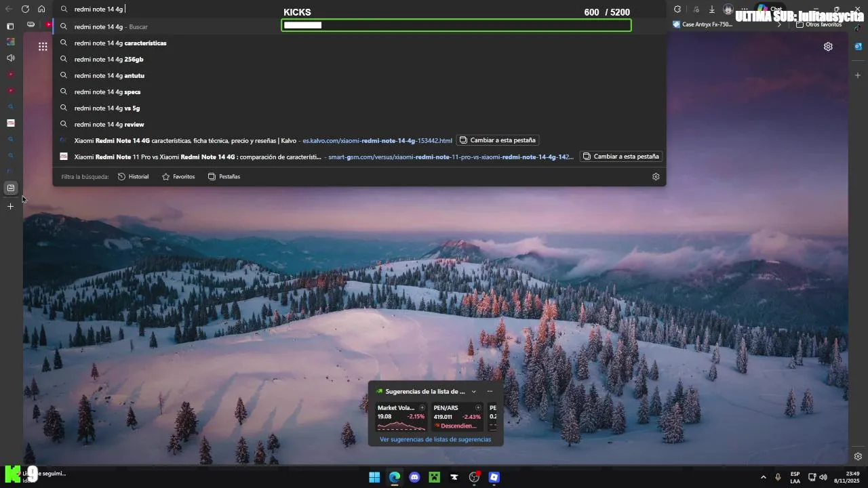Choose suggestion 'redmi note 14 4g antutu'

tap(359, 75)
